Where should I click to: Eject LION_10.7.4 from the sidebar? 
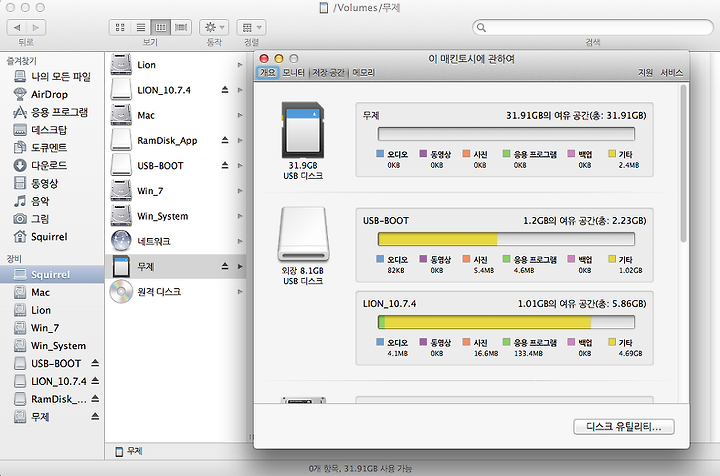pos(95,381)
